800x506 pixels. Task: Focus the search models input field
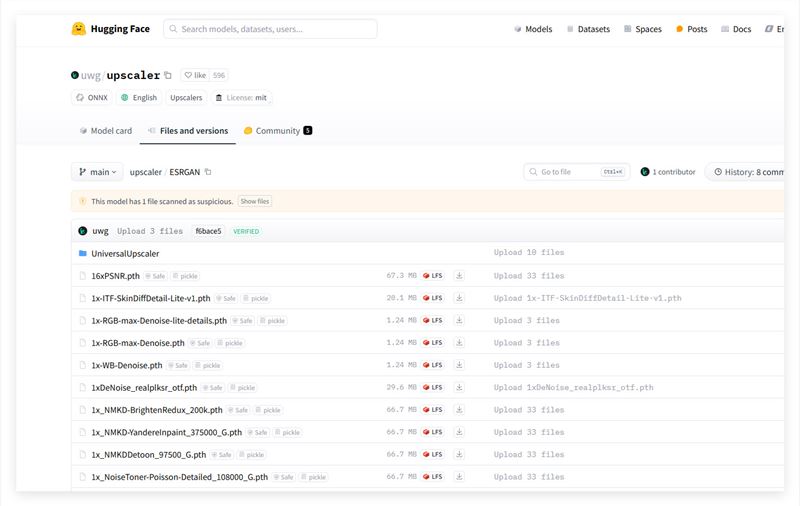click(x=270, y=29)
